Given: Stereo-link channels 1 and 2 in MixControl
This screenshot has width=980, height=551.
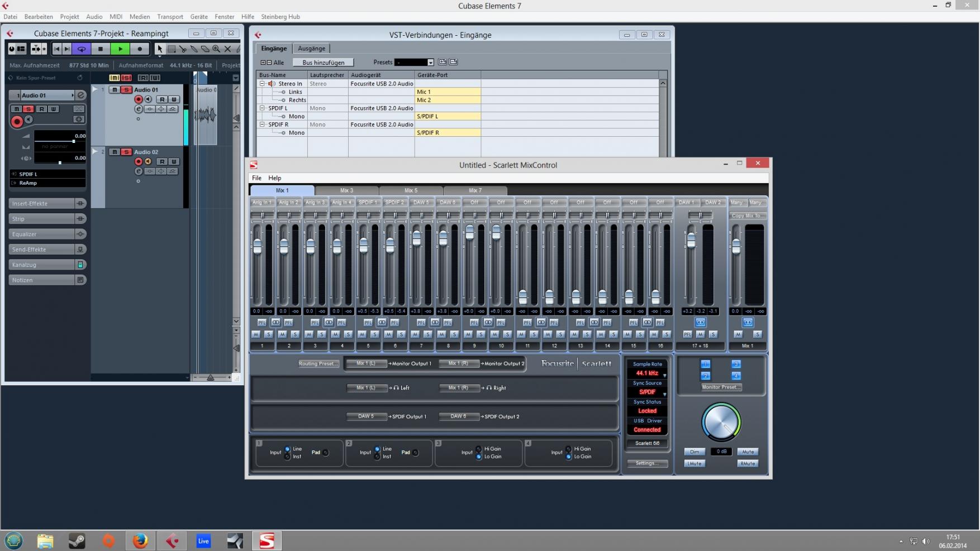Looking at the screenshot, I should [275, 323].
